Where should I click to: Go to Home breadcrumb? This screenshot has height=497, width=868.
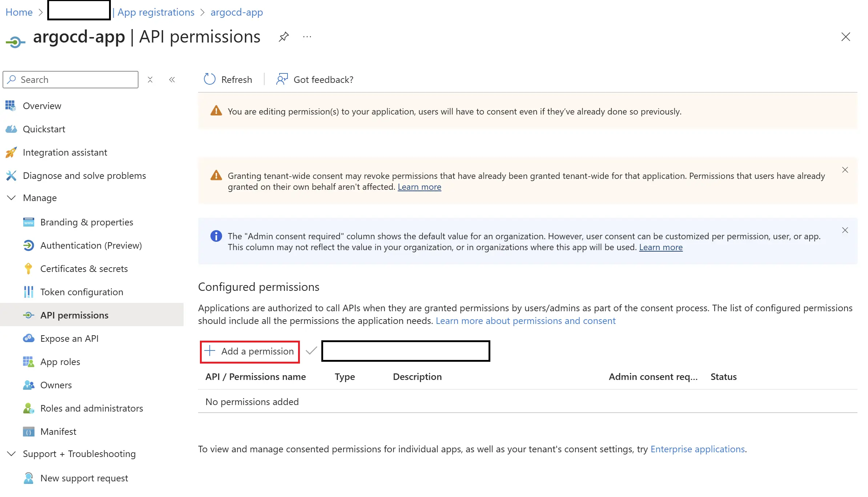[19, 12]
